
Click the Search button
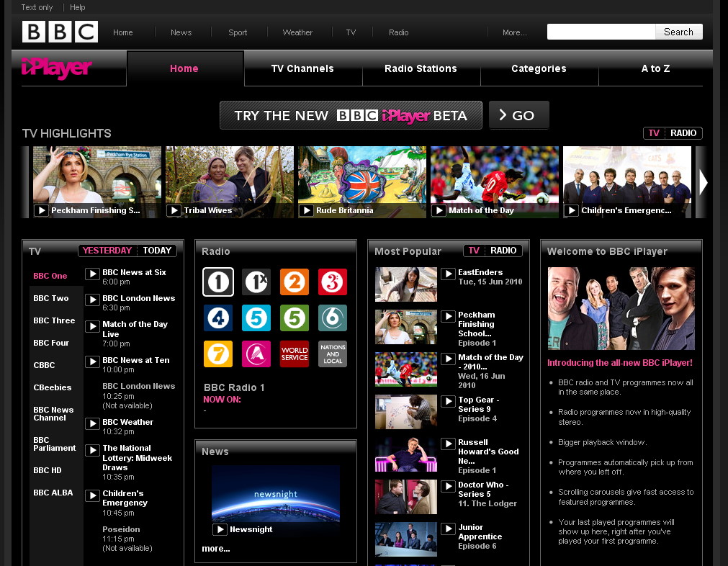tap(678, 32)
